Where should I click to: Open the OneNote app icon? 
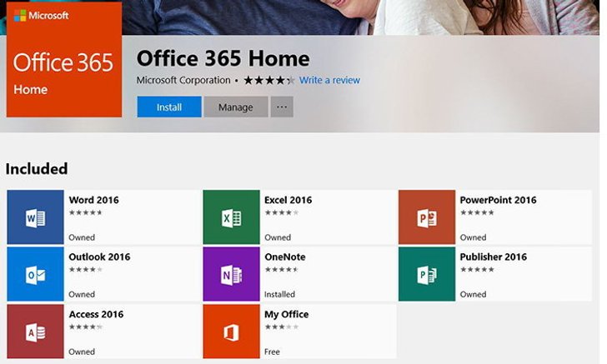click(x=231, y=274)
